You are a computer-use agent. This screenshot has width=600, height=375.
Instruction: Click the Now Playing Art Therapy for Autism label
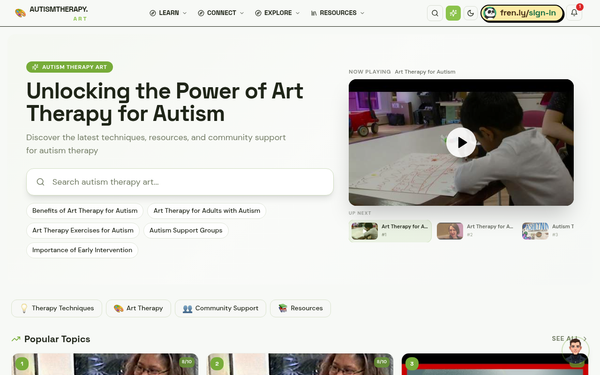(402, 72)
